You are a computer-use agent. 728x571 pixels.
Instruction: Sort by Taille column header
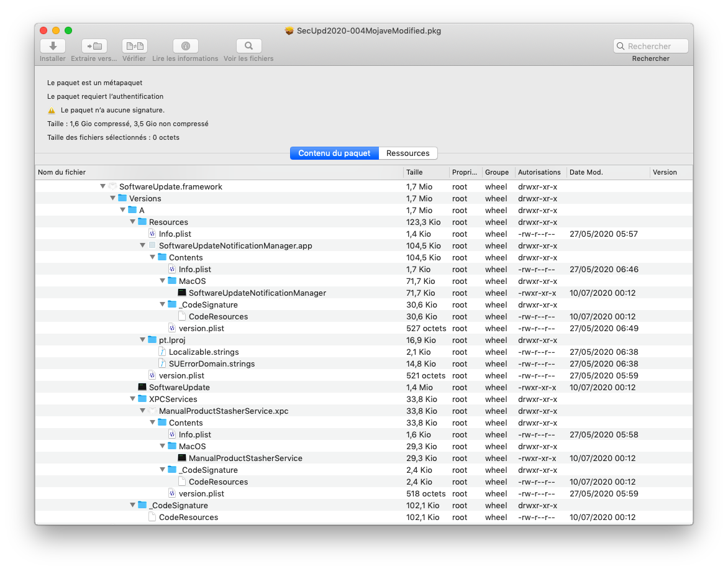click(x=425, y=172)
